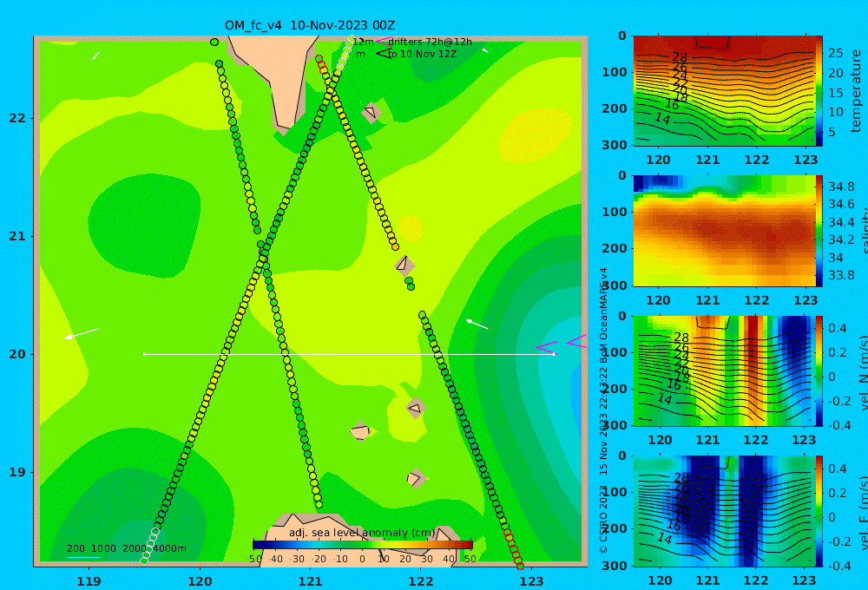Click longitude label '120' on main map axis
This screenshot has width=868, height=590.
[x=200, y=581]
